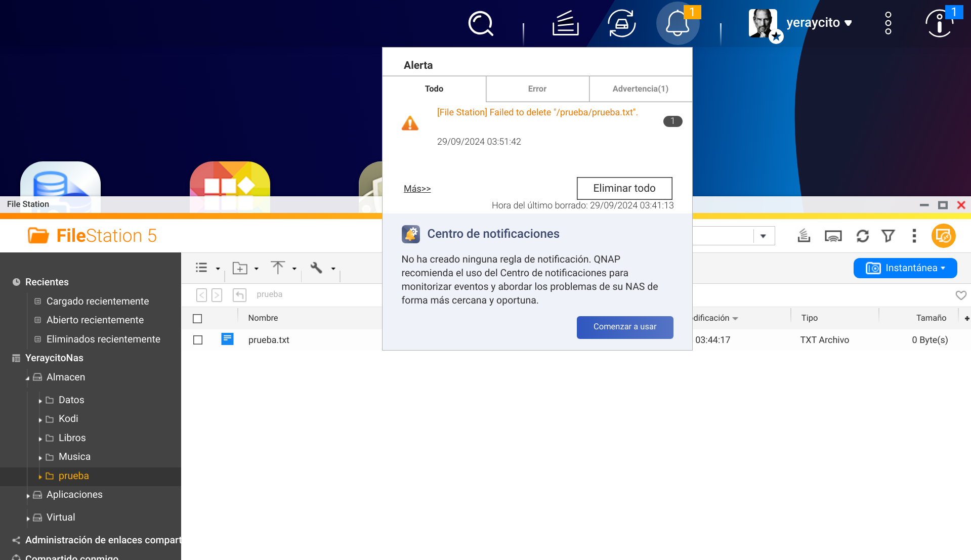Select all files with header checkbox
Screen dimensions: 971x560
pyautogui.click(x=197, y=318)
